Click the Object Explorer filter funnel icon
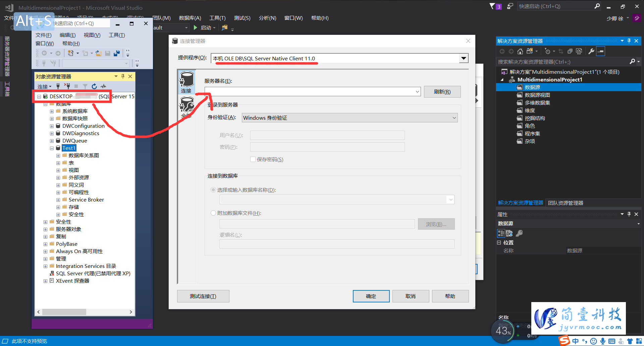The image size is (644, 346). tap(85, 86)
